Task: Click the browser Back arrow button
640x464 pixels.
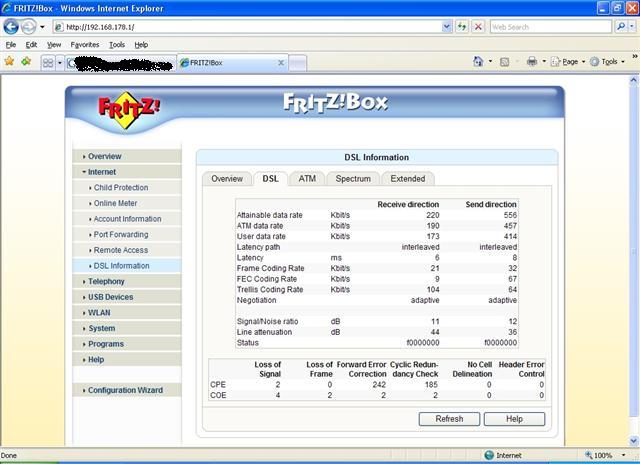Action: click(x=11, y=27)
